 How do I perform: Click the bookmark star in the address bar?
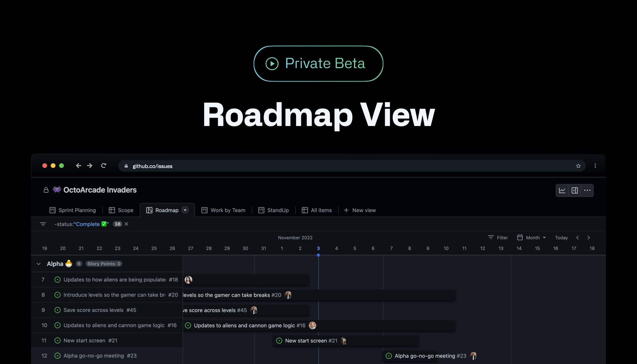tap(578, 166)
